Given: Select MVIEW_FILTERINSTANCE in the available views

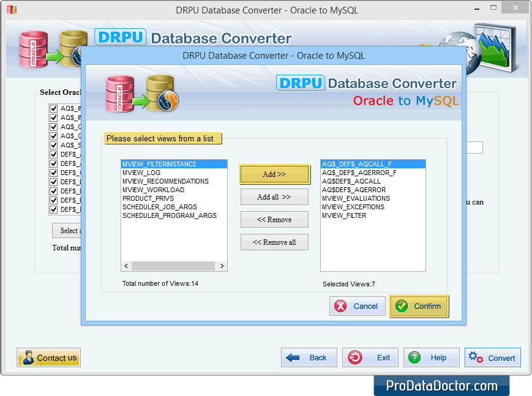Looking at the screenshot, I should tap(174, 164).
